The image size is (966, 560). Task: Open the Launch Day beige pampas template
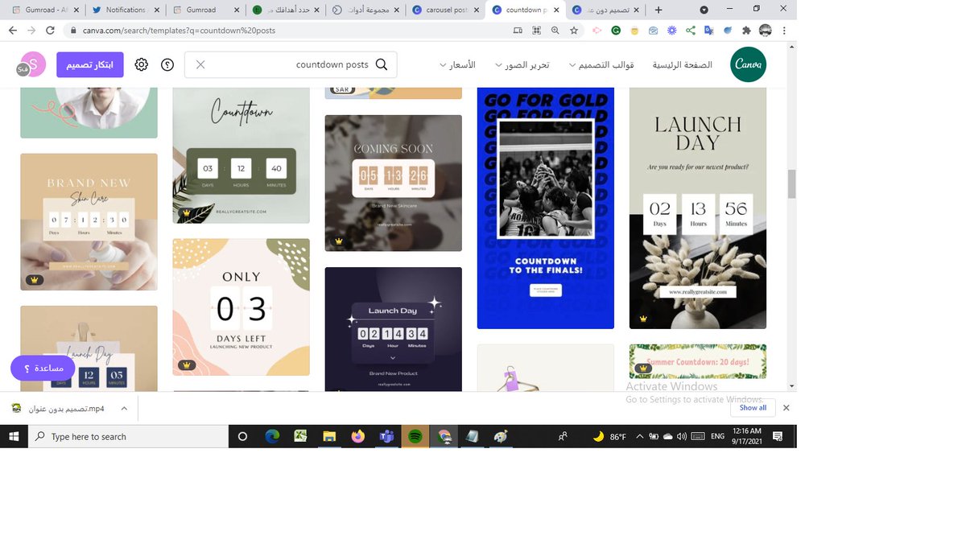pos(698,208)
